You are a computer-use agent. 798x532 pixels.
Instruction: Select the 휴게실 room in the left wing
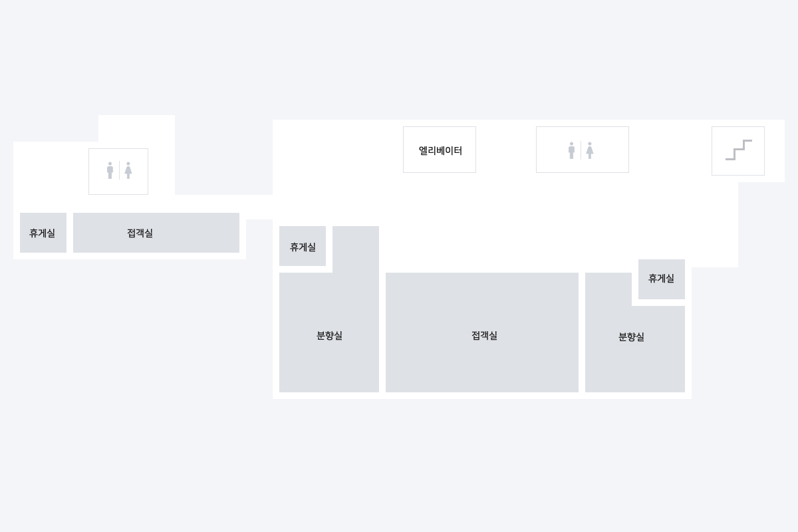[43, 233]
